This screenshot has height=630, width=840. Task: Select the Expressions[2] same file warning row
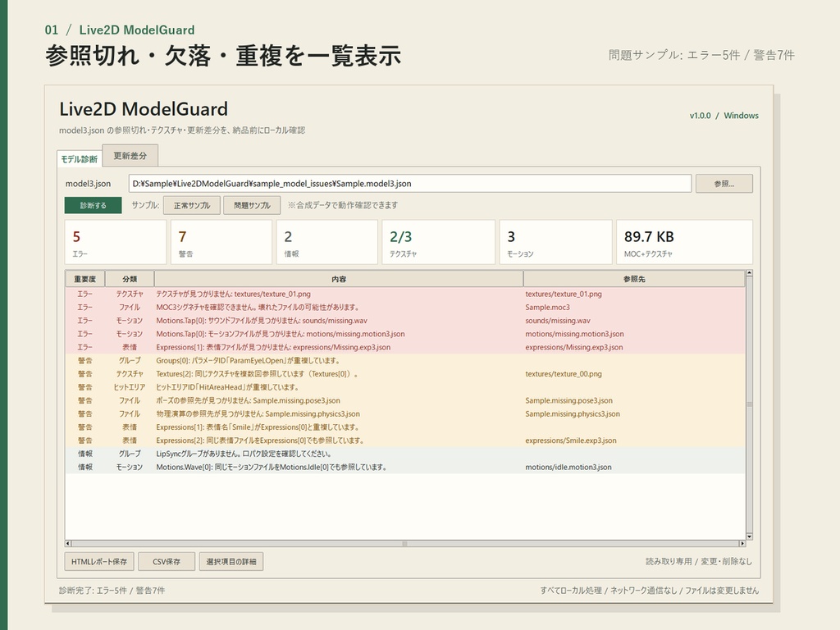[405, 441]
